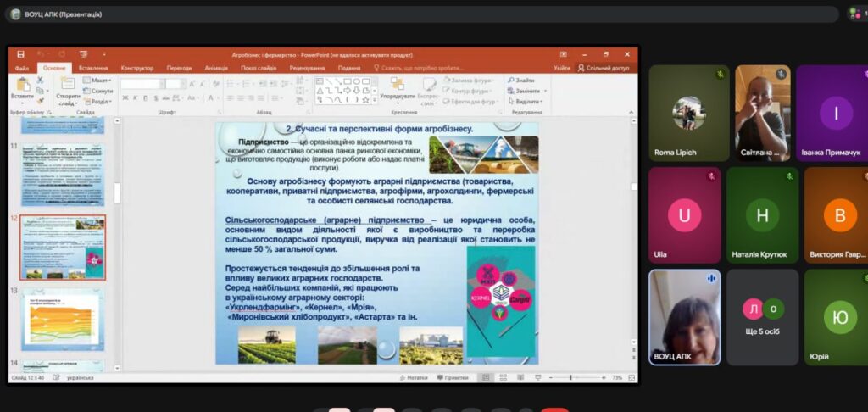
Task: Expand the shapes gallery more arrow
Action: 374,101
